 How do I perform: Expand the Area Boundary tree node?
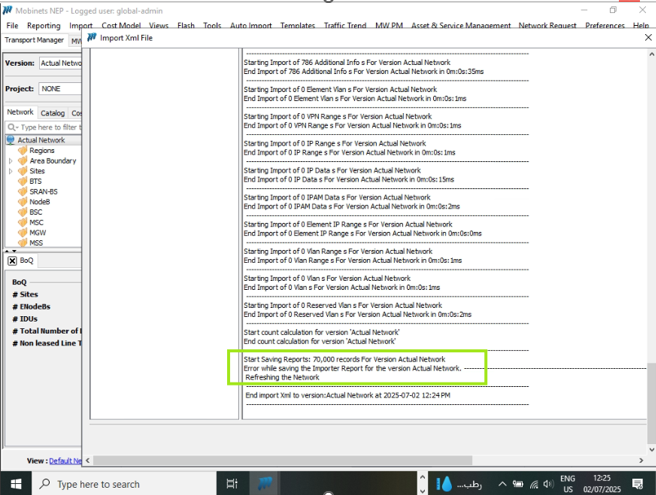pyautogui.click(x=11, y=161)
